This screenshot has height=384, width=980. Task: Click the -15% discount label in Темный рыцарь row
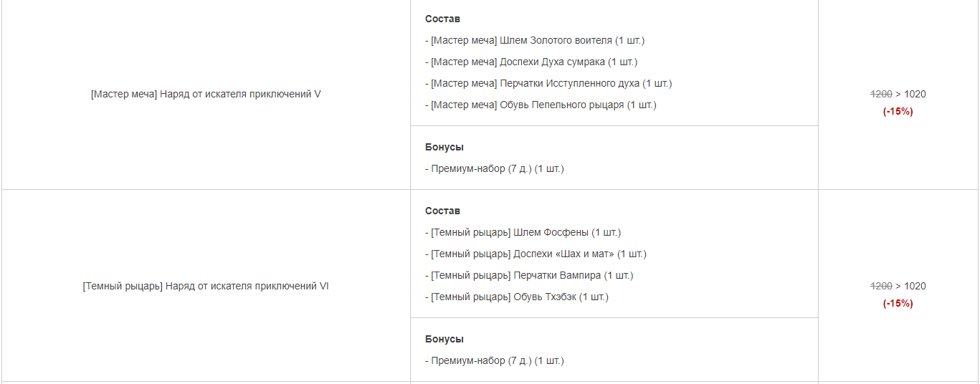[x=898, y=303]
